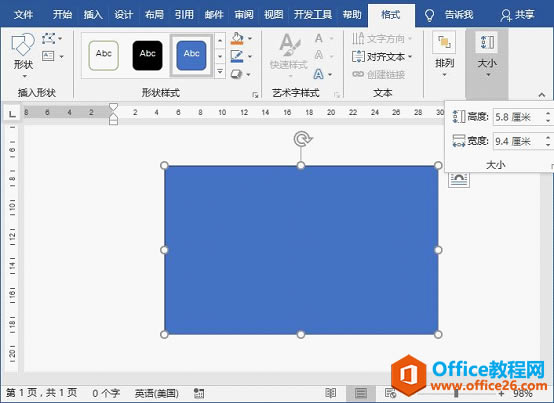Switch to Print Layout view
Viewport: 554px width, 403px height.
pyautogui.click(x=361, y=393)
